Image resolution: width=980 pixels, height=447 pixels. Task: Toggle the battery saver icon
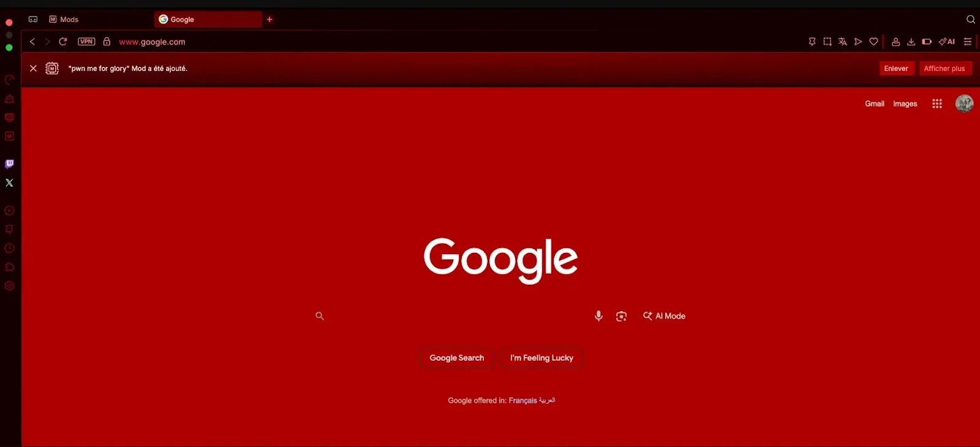[927, 42]
